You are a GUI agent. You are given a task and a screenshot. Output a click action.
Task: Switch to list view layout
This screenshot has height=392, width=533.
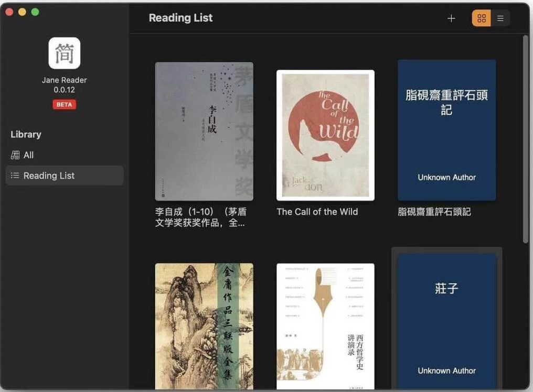(x=500, y=18)
